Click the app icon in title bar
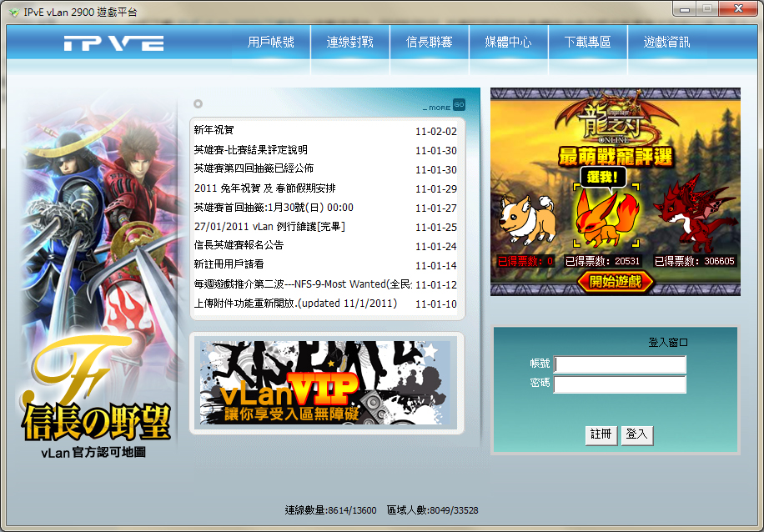Image resolution: width=764 pixels, height=532 pixels. coord(14,12)
